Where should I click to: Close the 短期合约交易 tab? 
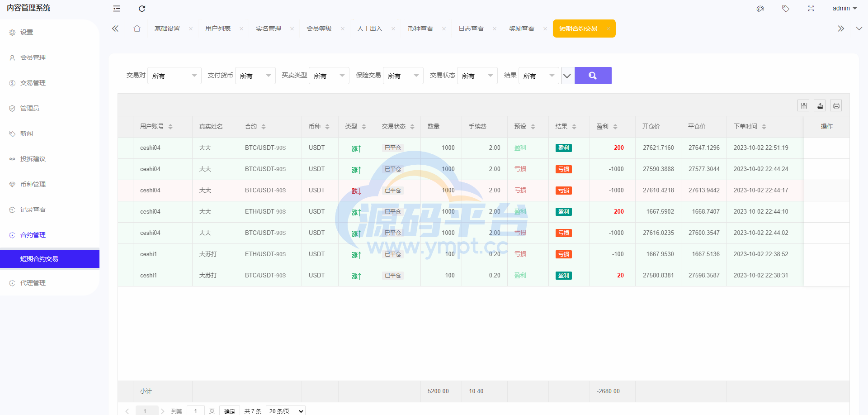[x=608, y=29]
